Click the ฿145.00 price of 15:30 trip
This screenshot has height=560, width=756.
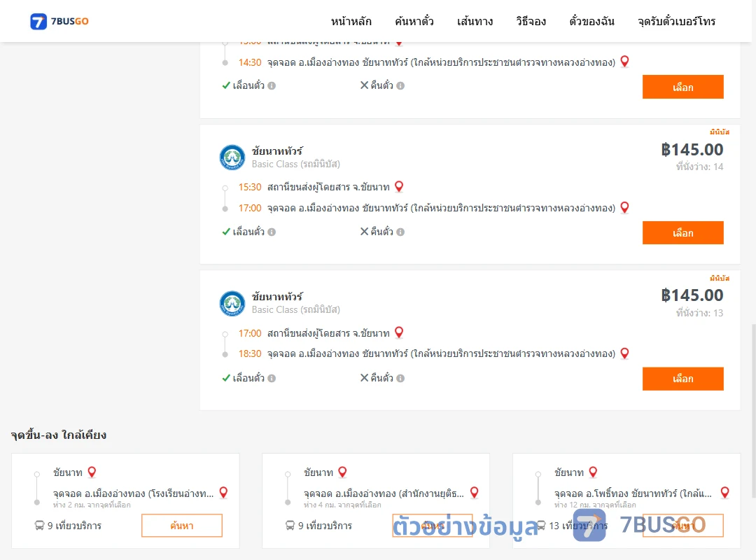(692, 150)
